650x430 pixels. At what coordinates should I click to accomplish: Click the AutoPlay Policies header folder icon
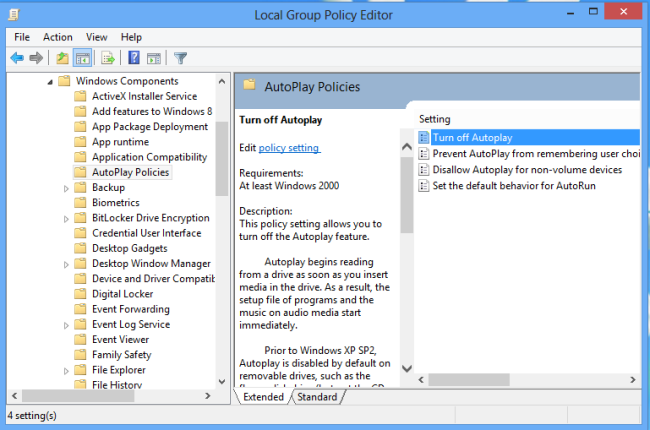pos(250,85)
